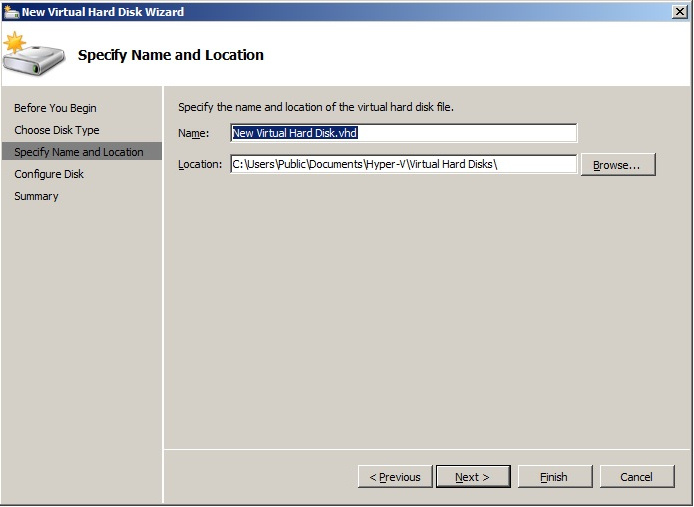Image resolution: width=694 pixels, height=507 pixels.
Task: Proceed with the Next button
Action: (x=472, y=477)
